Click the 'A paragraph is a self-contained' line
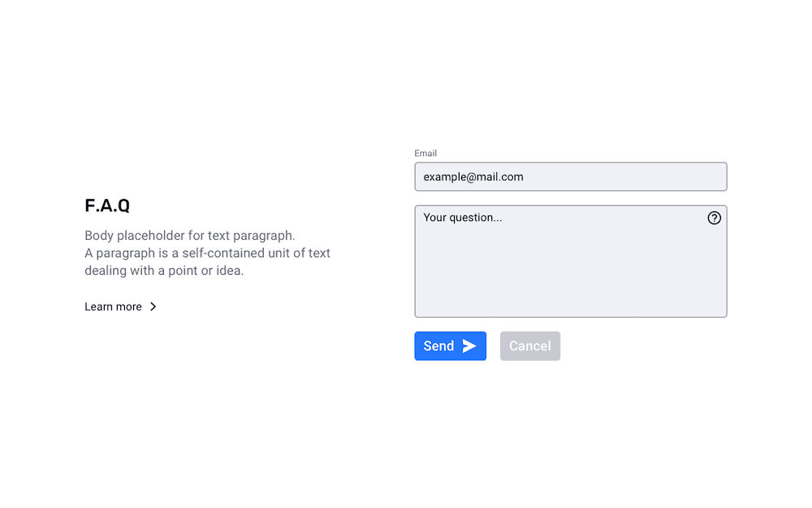Screen dimensions: 812x508 [x=207, y=253]
